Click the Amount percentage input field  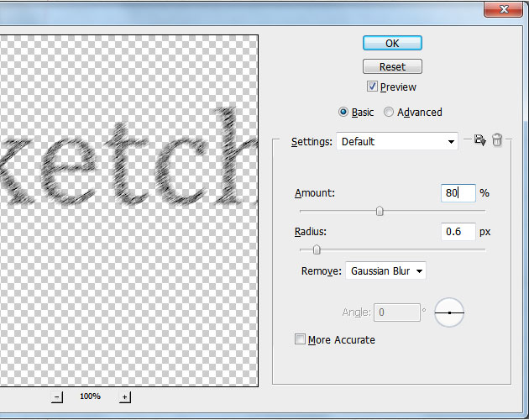[x=458, y=193]
